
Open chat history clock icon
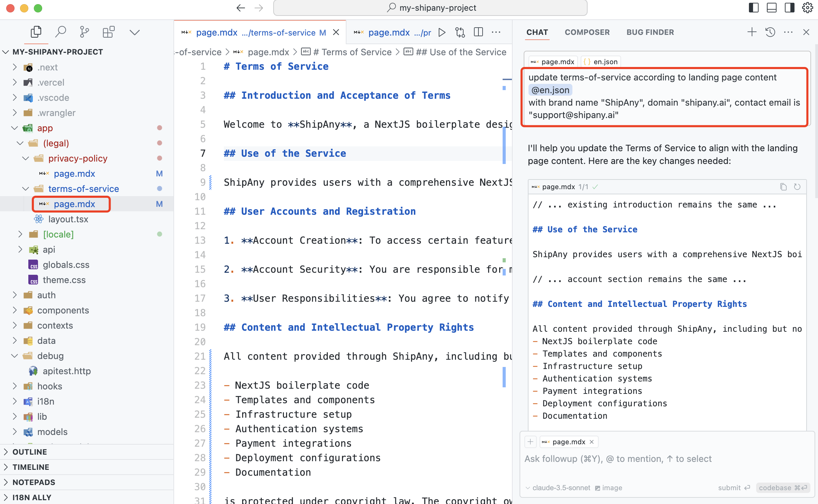(770, 32)
